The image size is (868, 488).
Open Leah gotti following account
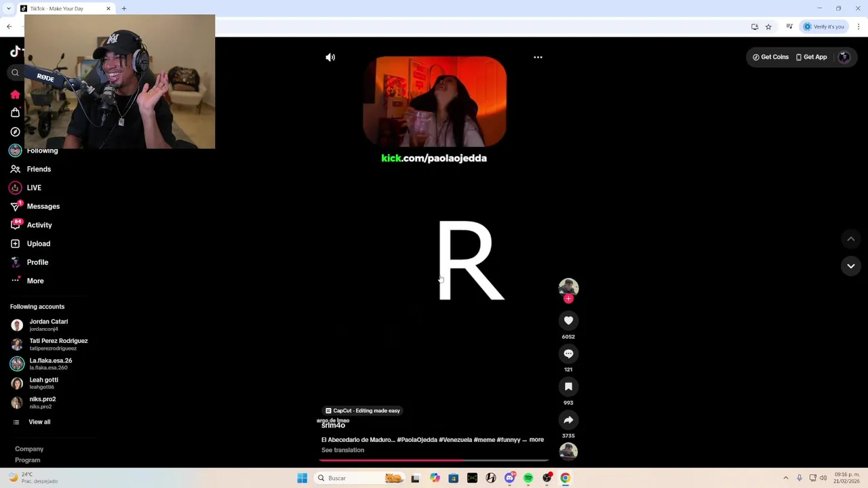click(x=35, y=383)
